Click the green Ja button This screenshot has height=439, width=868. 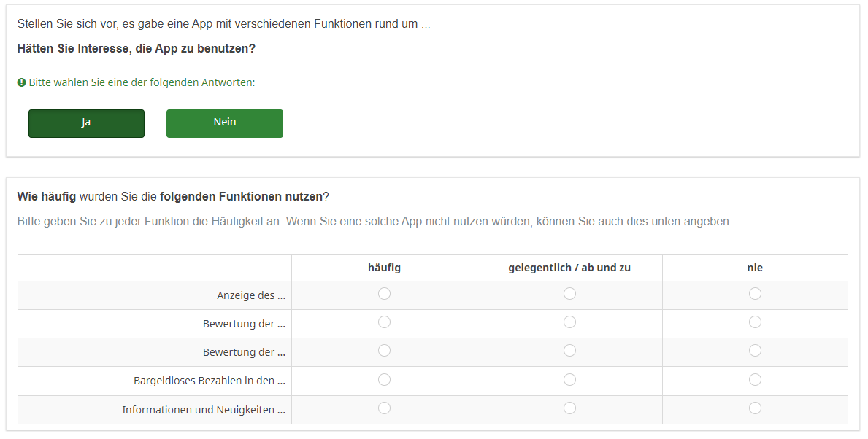click(86, 123)
